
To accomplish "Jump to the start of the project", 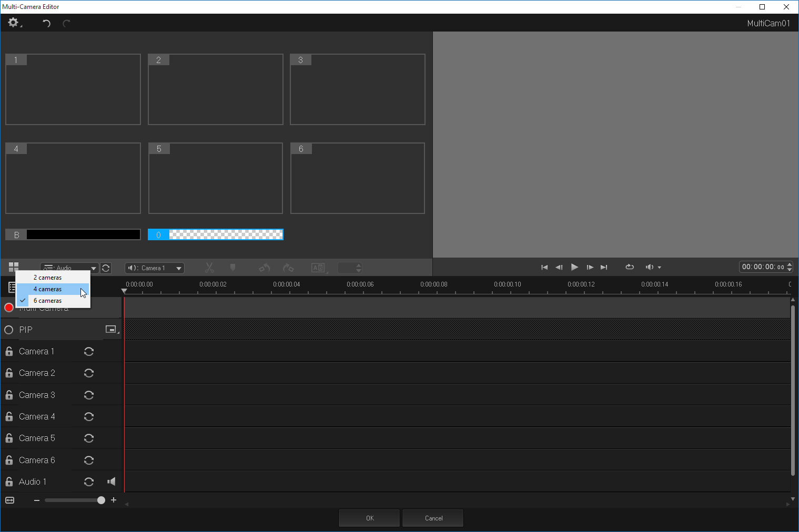I will [544, 268].
